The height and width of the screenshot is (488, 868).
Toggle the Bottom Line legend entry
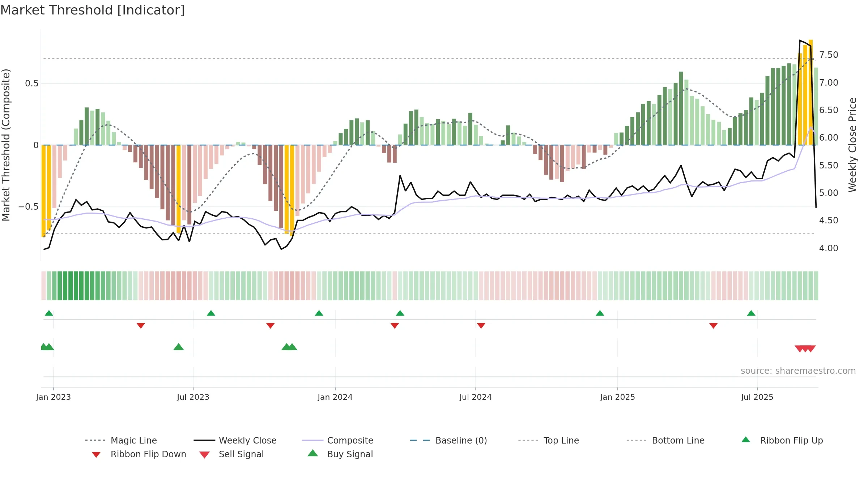click(665, 440)
